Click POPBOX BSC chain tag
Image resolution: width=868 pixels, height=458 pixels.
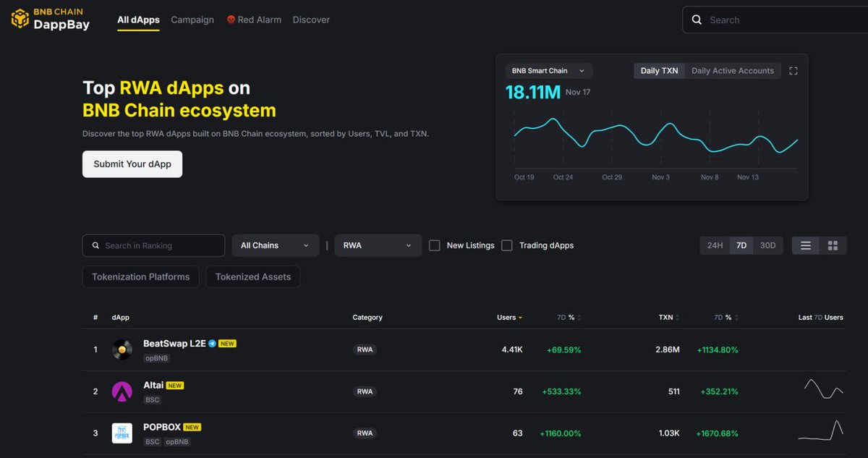pos(153,441)
